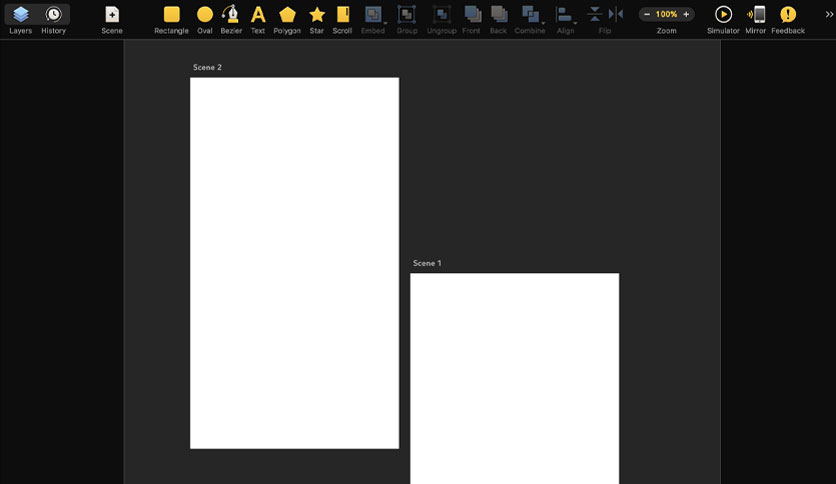Image resolution: width=836 pixels, height=484 pixels.
Task: Decrease zoom with minus button
Action: pos(647,14)
